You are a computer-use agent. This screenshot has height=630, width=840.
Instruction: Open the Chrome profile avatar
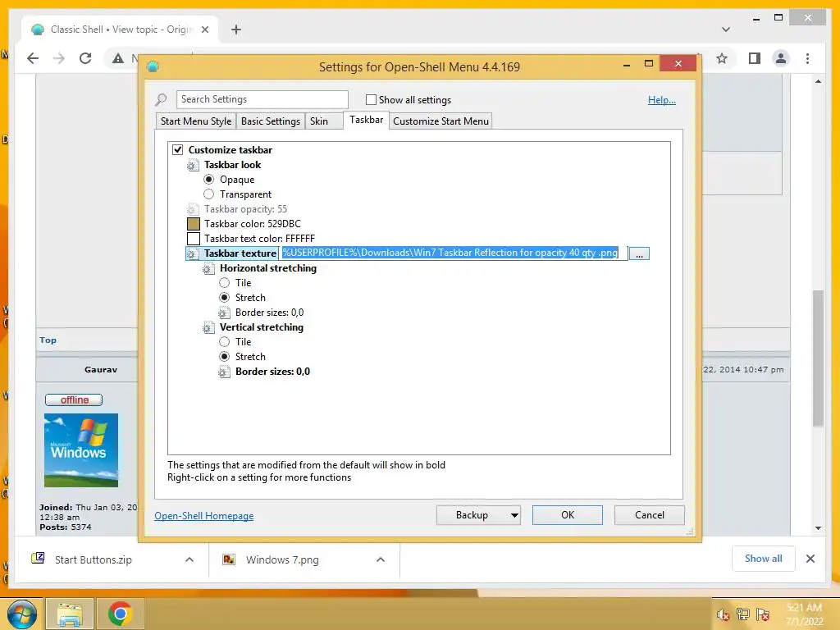click(781, 58)
